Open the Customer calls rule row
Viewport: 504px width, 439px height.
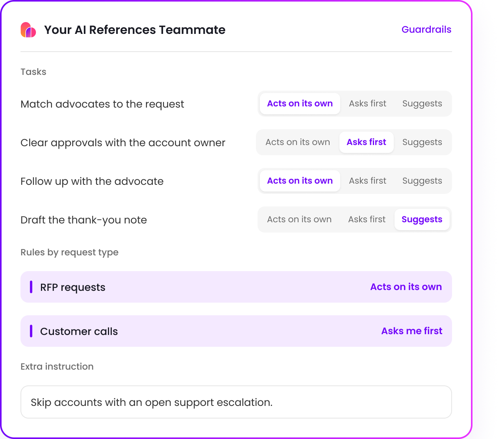[x=236, y=331]
